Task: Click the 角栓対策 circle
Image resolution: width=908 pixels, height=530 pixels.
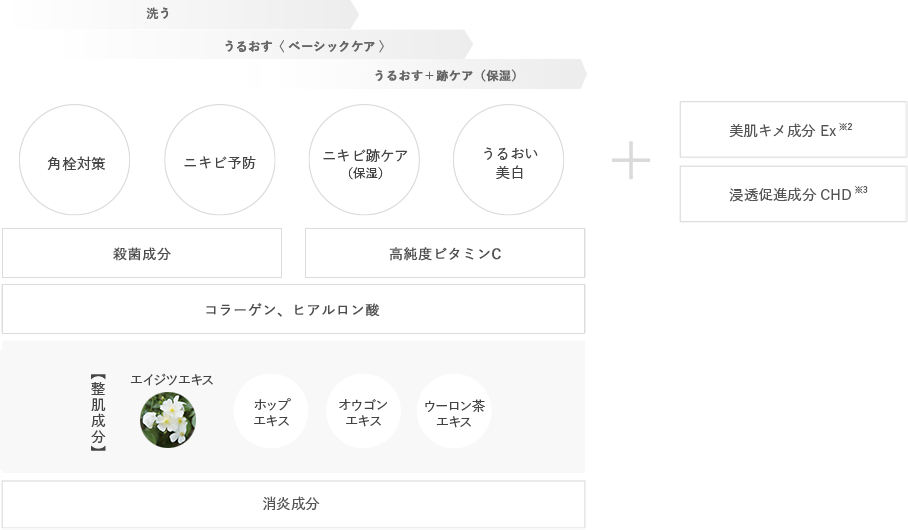Action: tap(75, 161)
